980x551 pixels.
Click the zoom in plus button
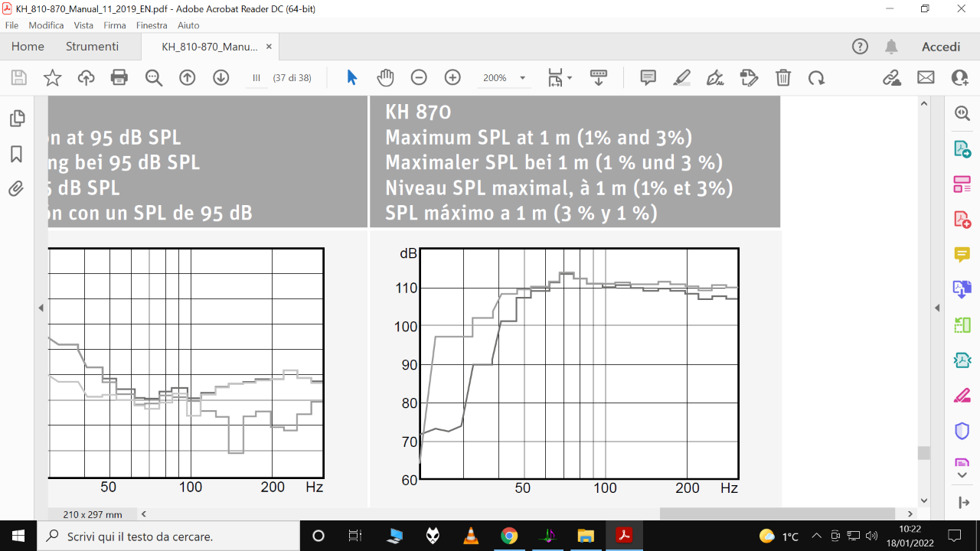452,77
